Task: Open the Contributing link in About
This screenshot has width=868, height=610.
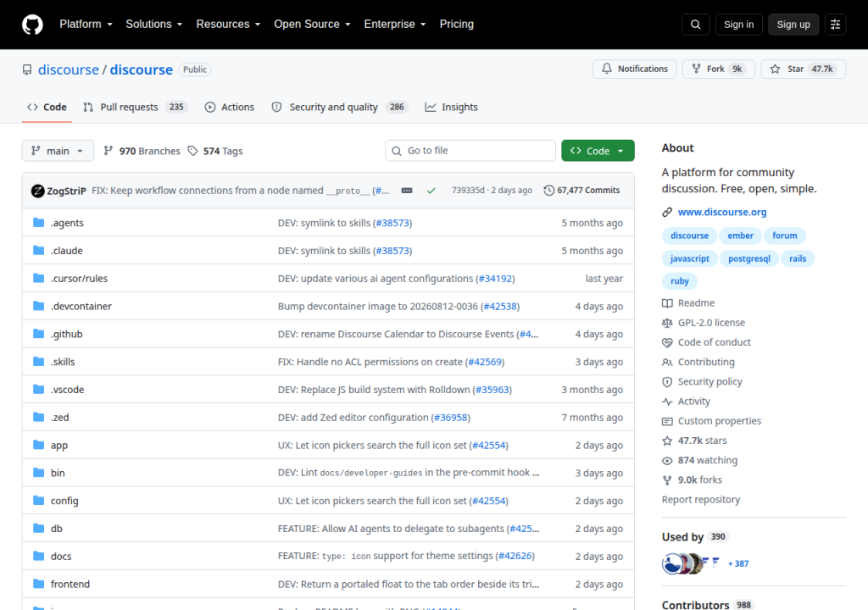Action: click(706, 362)
